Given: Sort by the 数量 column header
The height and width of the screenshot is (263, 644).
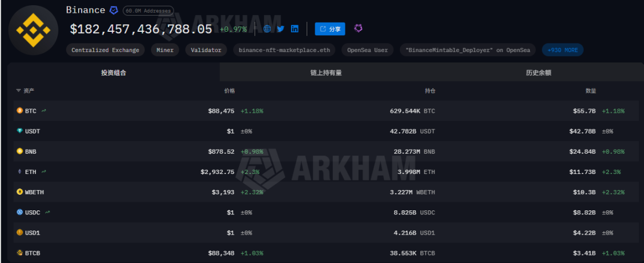Looking at the screenshot, I should [591, 91].
